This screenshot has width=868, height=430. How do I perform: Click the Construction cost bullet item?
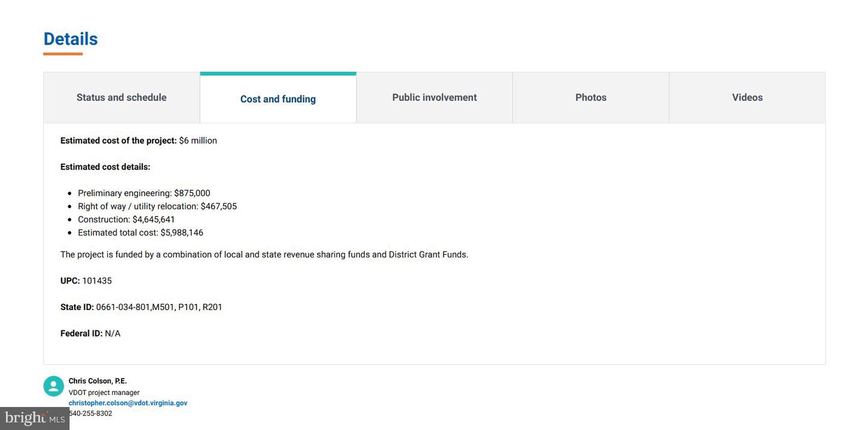[x=127, y=220]
